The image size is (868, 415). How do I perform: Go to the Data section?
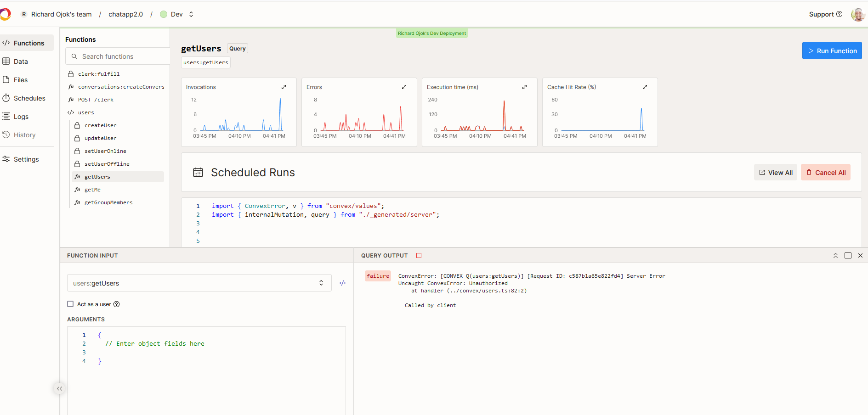(x=21, y=62)
